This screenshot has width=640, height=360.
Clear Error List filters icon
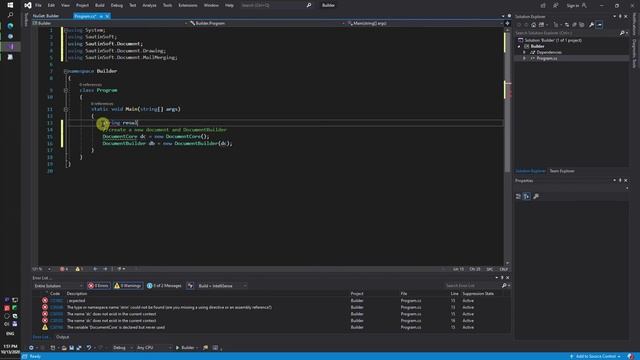(190, 286)
